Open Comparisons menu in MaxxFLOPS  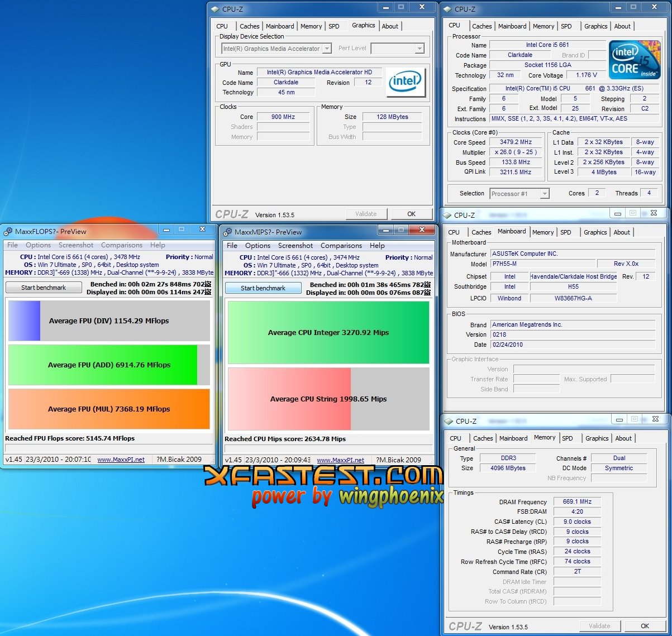coord(122,245)
